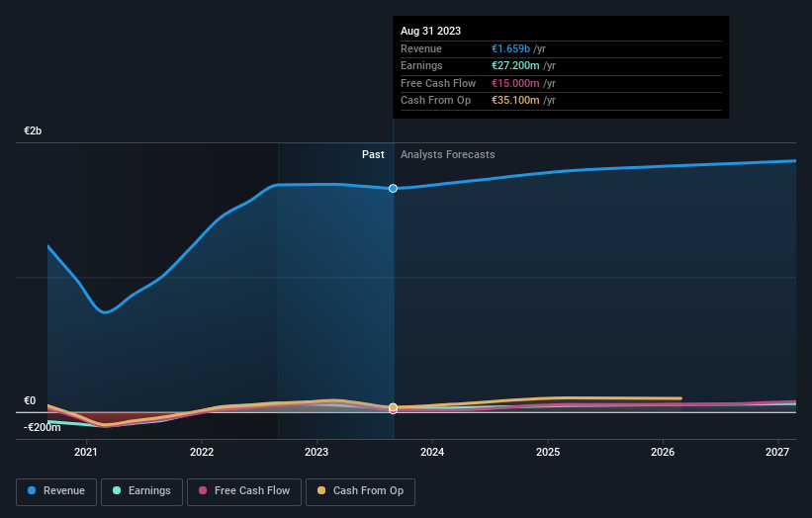The width and height of the screenshot is (812, 518).
Task: Click the €1.659b revenue value
Action: click(510, 48)
